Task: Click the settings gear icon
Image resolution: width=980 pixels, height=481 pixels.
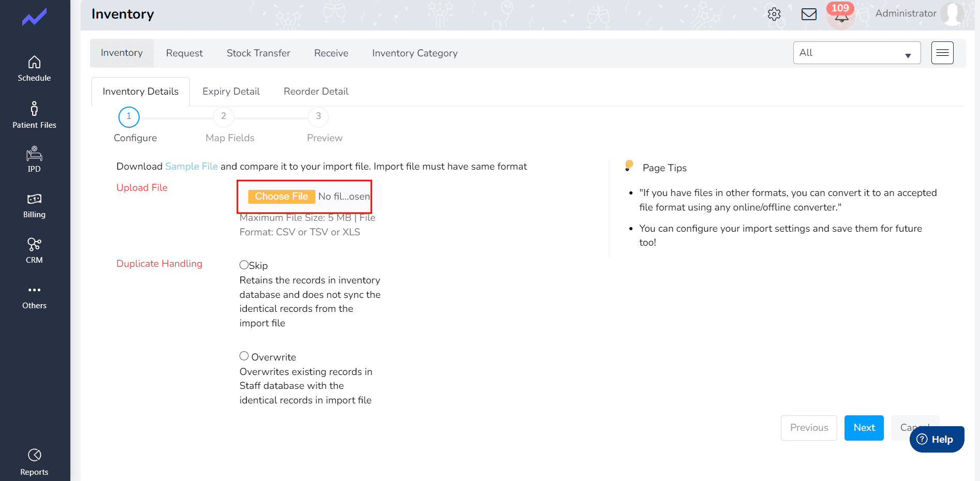Action: coord(774,14)
